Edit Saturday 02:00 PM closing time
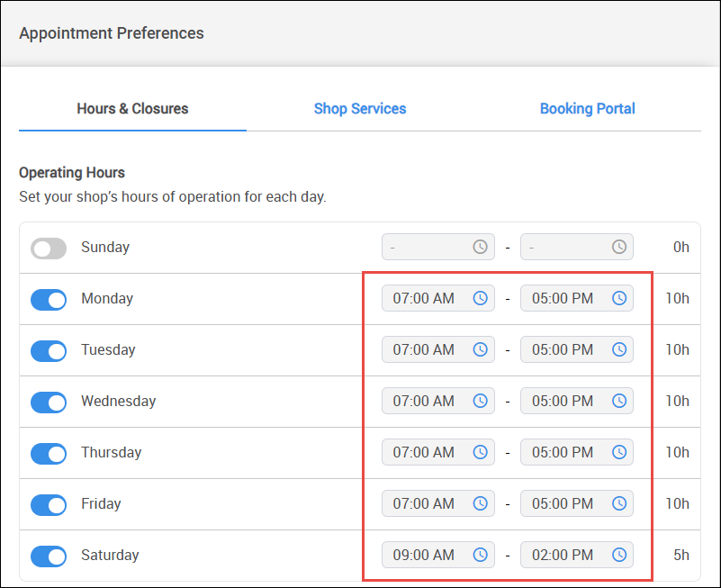721x588 pixels. coord(577,555)
